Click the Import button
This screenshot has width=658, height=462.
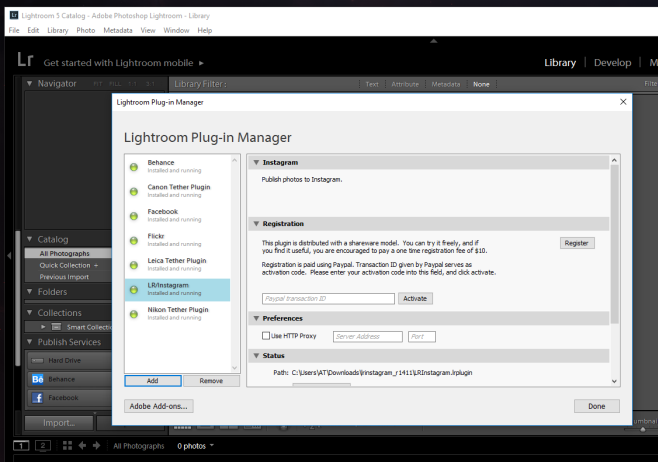(x=59, y=423)
